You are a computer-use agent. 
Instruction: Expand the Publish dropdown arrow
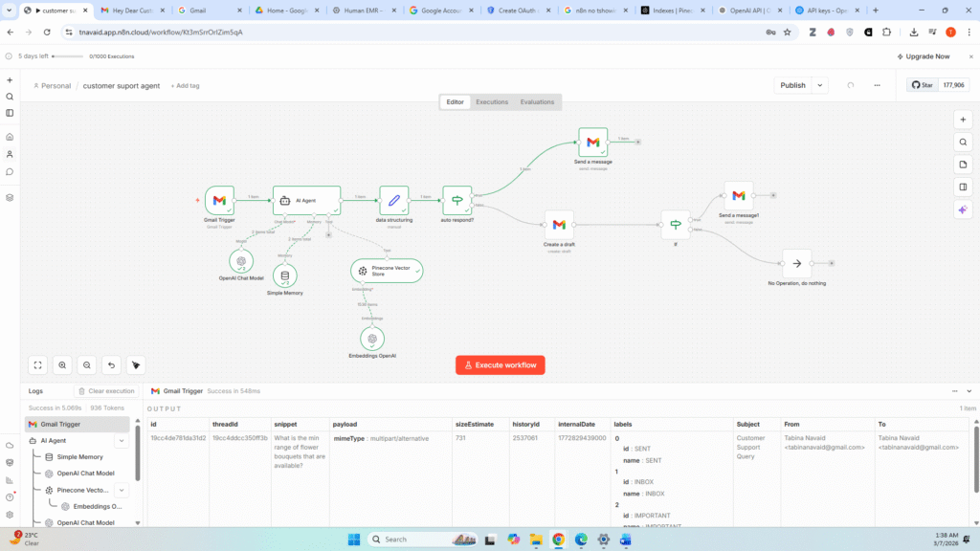point(820,85)
